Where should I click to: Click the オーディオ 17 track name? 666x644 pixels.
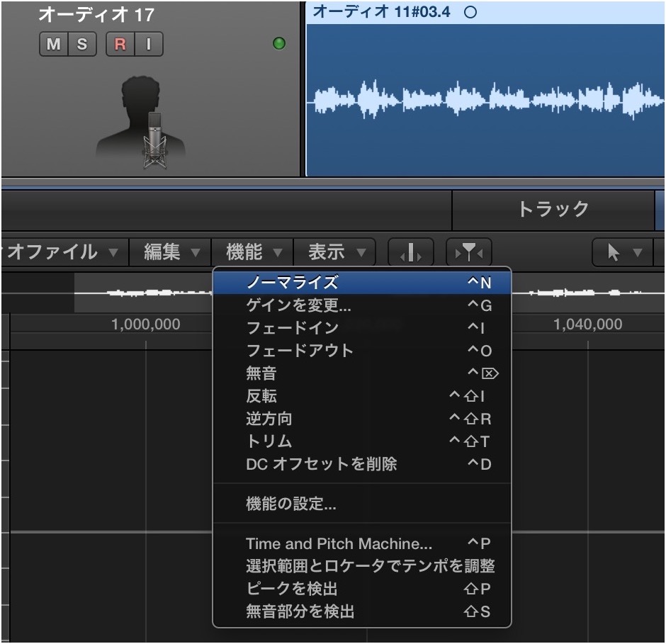pyautogui.click(x=96, y=15)
